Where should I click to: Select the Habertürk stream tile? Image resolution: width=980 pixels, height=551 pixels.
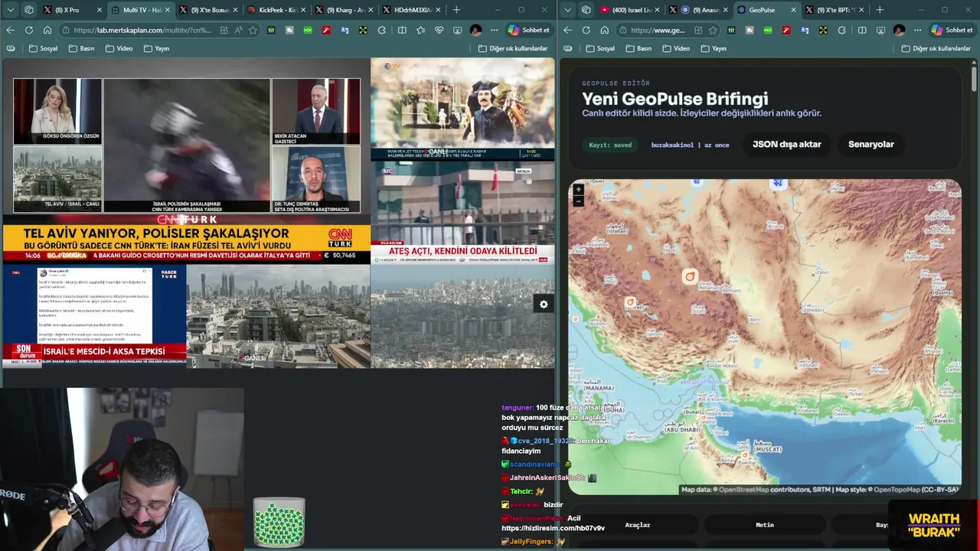[94, 316]
